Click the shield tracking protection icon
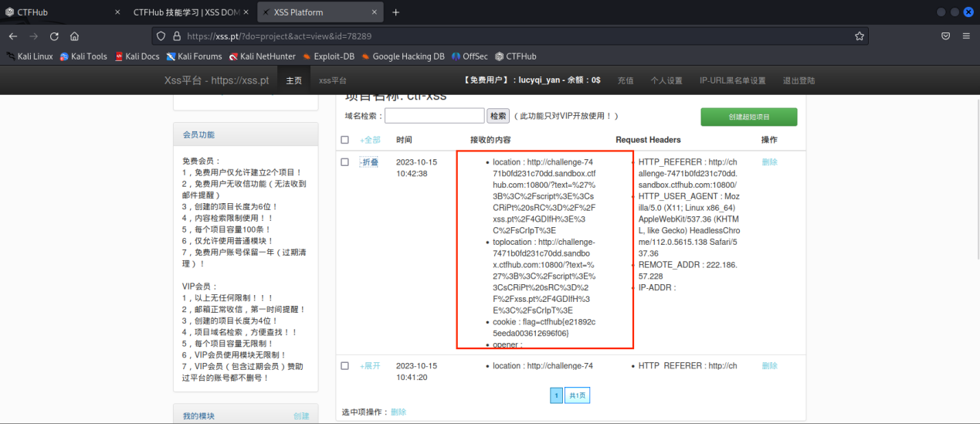The width and height of the screenshot is (980, 424). 161,36
